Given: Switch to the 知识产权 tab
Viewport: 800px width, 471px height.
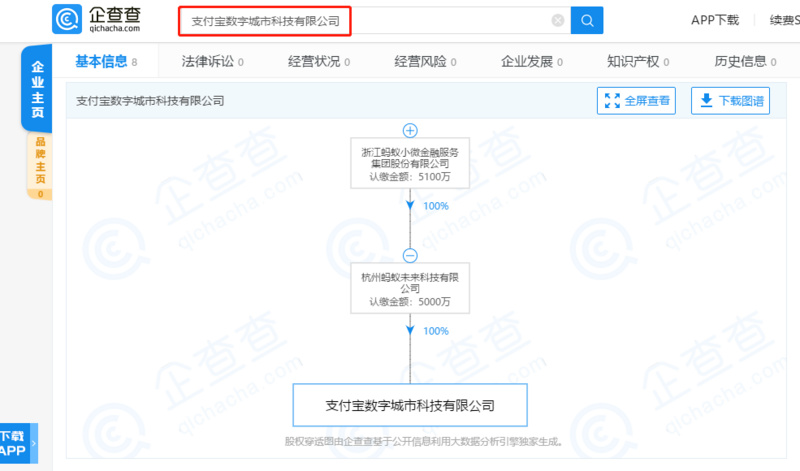Looking at the screenshot, I should coord(638,62).
